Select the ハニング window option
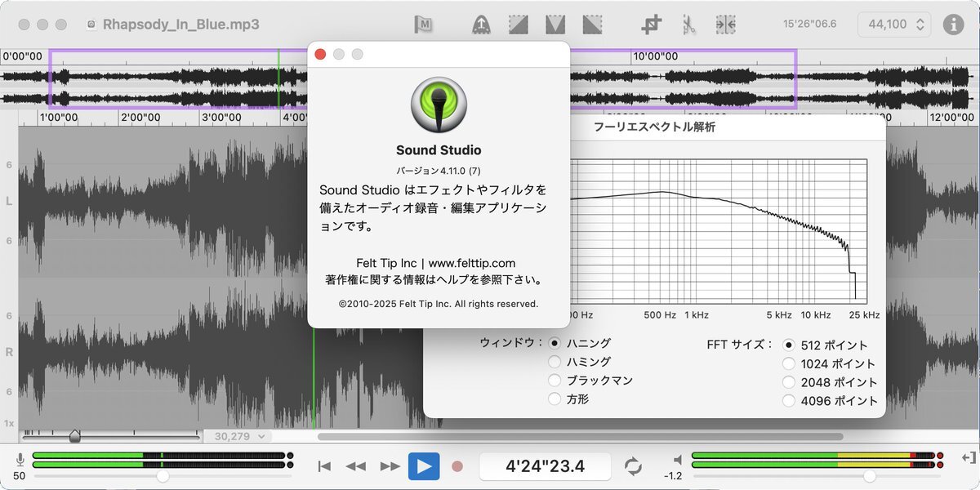Screen dimensions: 980x490 (555, 343)
